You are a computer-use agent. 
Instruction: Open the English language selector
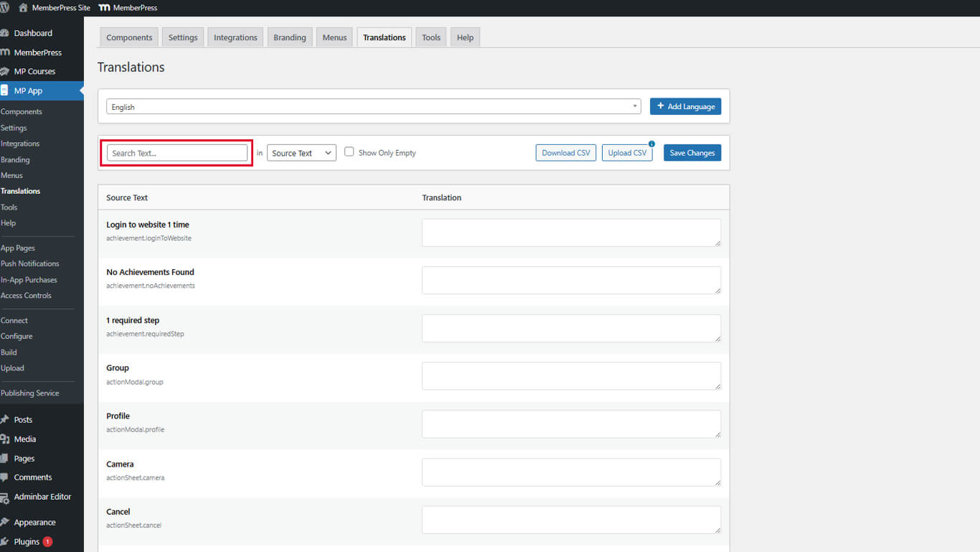[x=373, y=106]
